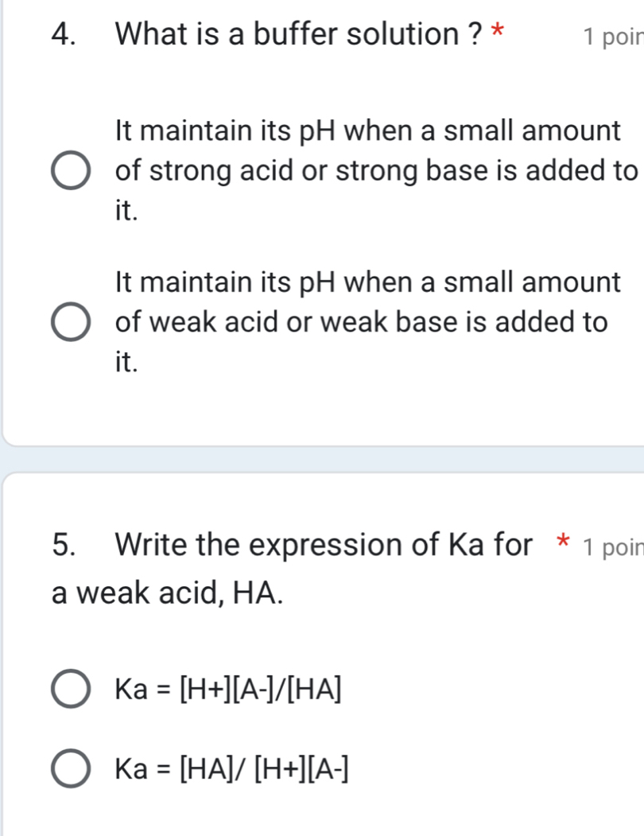
Task: Select the weak acid or weak base option
Action: [x=72, y=322]
